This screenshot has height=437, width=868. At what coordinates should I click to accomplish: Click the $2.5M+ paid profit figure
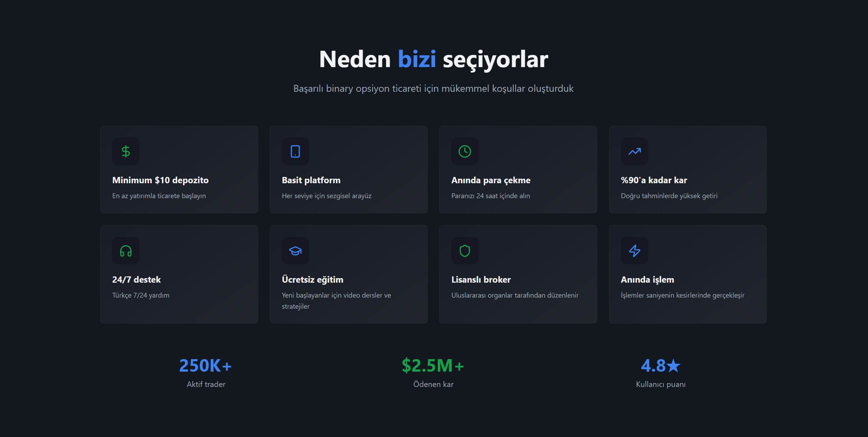(433, 366)
